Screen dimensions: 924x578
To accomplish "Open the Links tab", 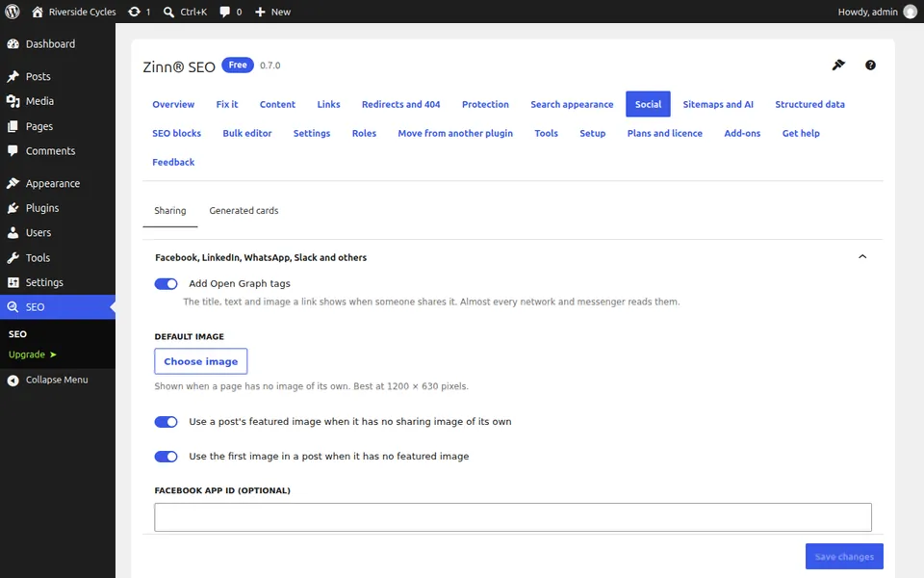I will pyautogui.click(x=328, y=104).
